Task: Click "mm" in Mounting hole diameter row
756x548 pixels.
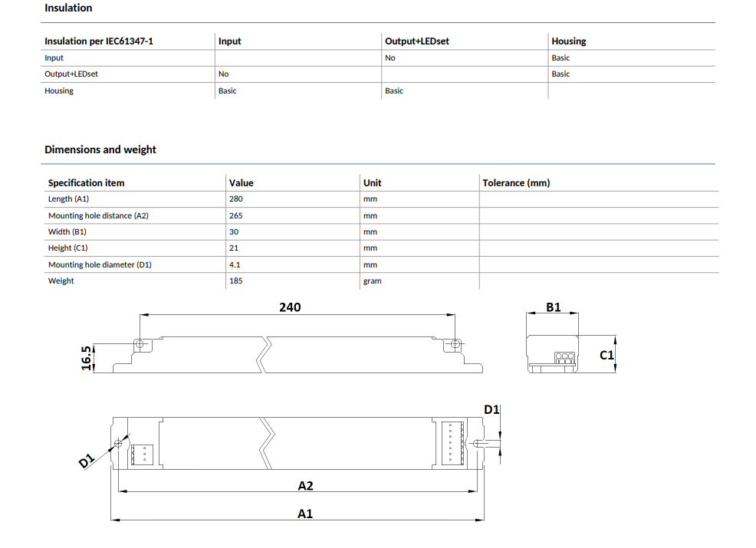Action: pos(370,264)
